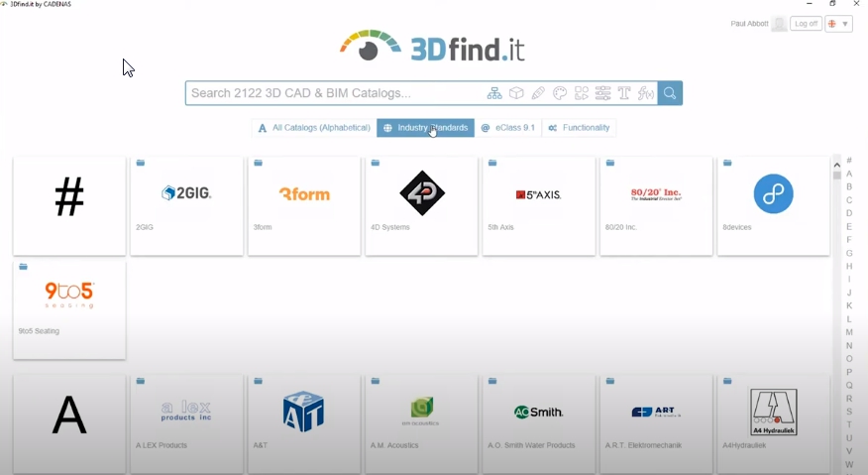Open the 3form catalog logo
Image resolution: width=868 pixels, height=475 pixels.
[304, 194]
